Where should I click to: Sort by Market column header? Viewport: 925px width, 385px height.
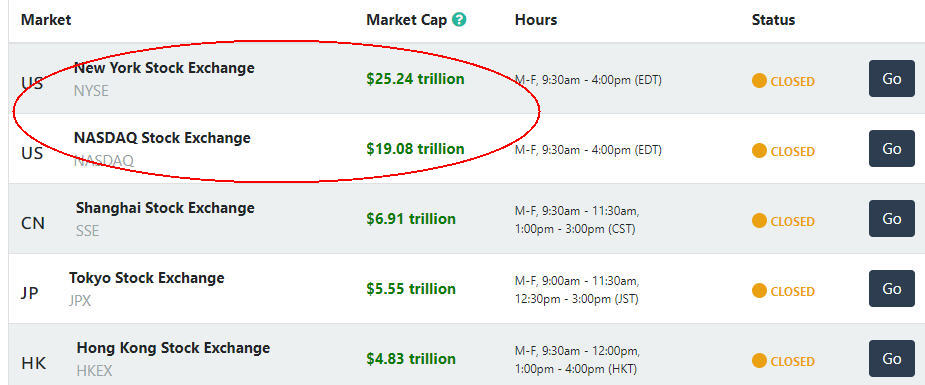point(46,19)
